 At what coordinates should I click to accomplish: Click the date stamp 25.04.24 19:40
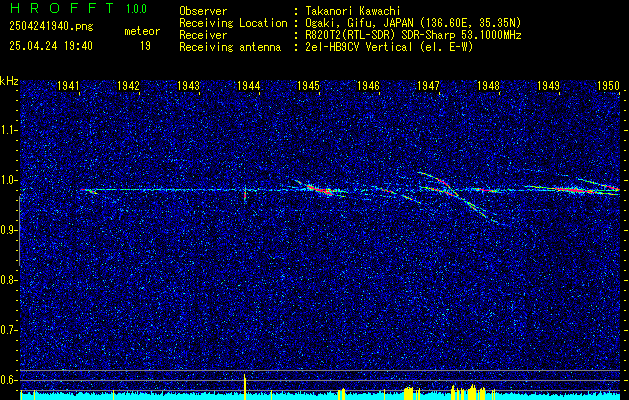51,46
